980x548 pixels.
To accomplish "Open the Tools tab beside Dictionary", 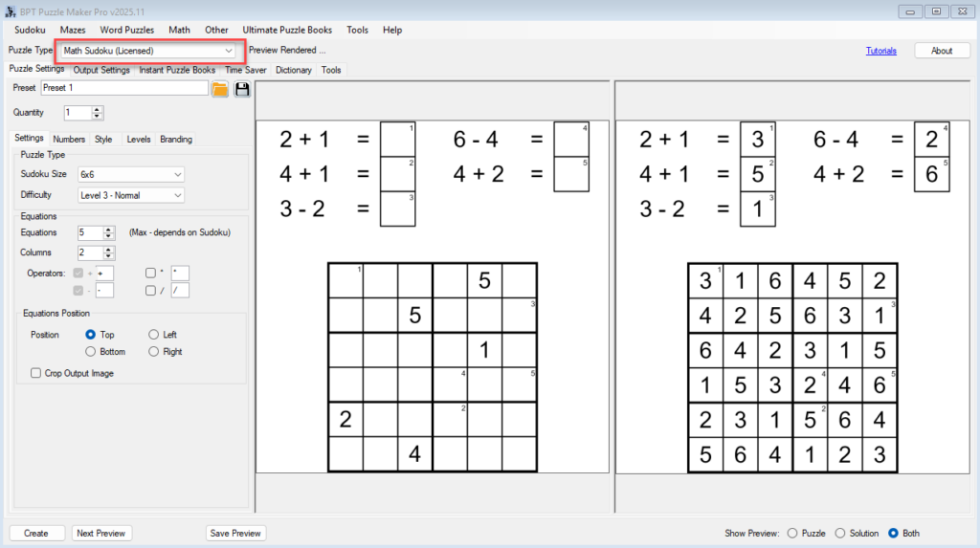I will pos(331,70).
